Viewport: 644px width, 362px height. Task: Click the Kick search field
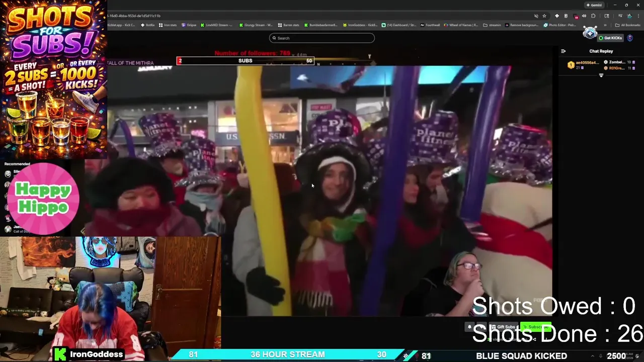coord(322,38)
